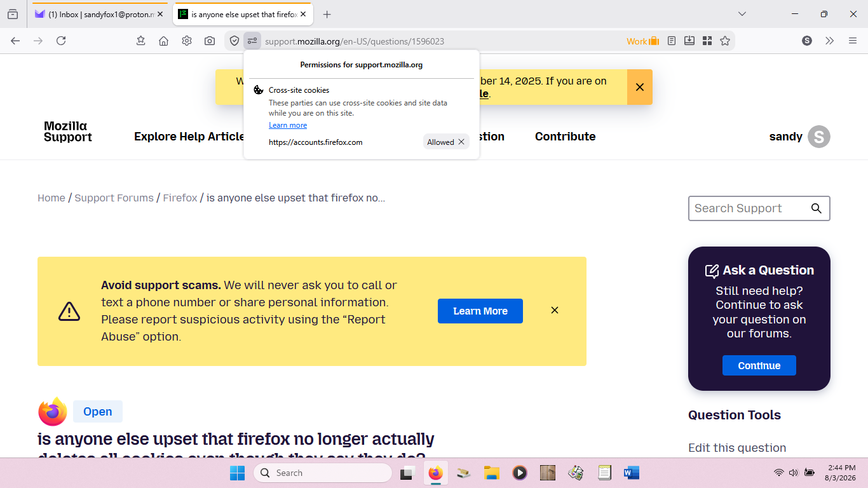Open the Firefox View tab manager icon
Viewport: 868px width, 488px height.
pyautogui.click(x=13, y=14)
